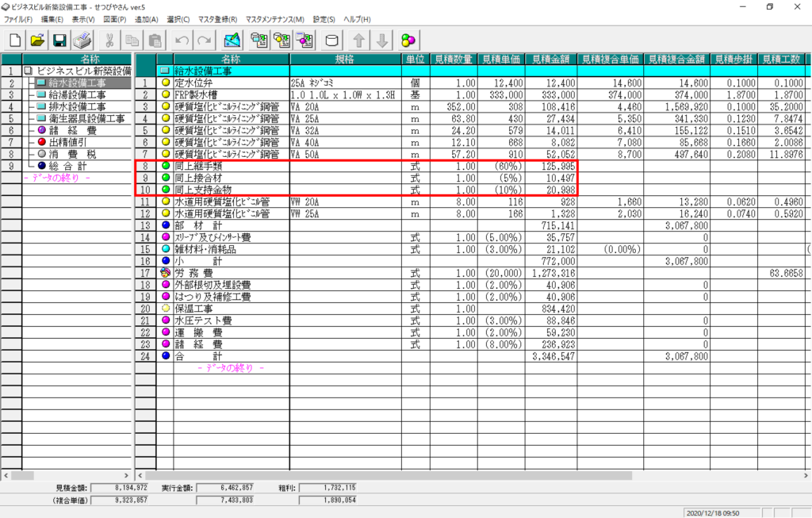Click right arrow of main table scrollbar

click(806, 475)
